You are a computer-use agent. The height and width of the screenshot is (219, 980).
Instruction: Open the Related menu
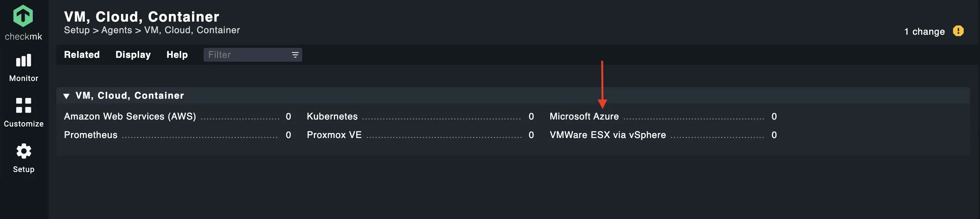click(x=82, y=55)
